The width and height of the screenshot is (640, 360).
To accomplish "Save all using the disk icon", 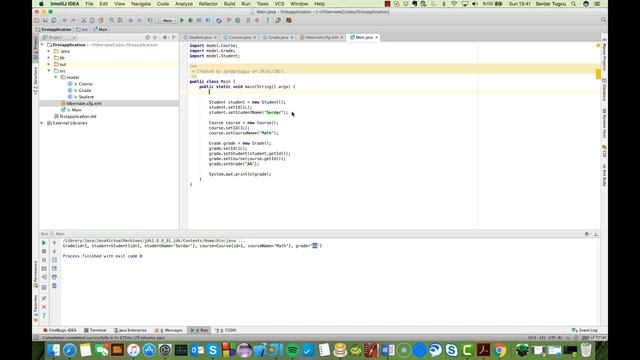I will click(45, 20).
